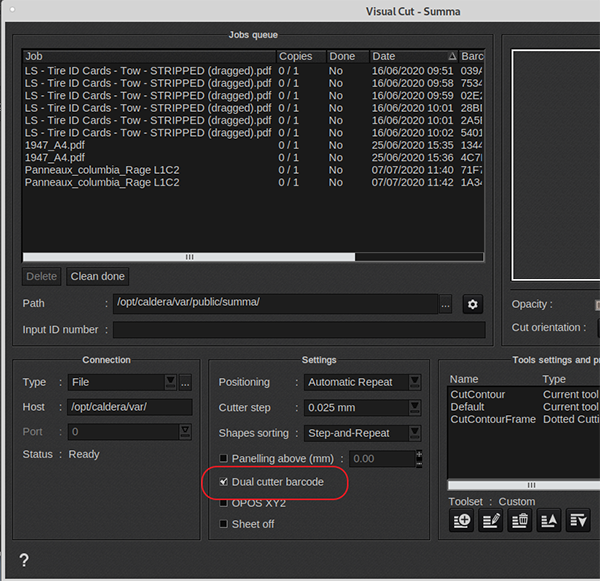Expand the Cutter step dropdown
The width and height of the screenshot is (600, 581).
pos(414,408)
